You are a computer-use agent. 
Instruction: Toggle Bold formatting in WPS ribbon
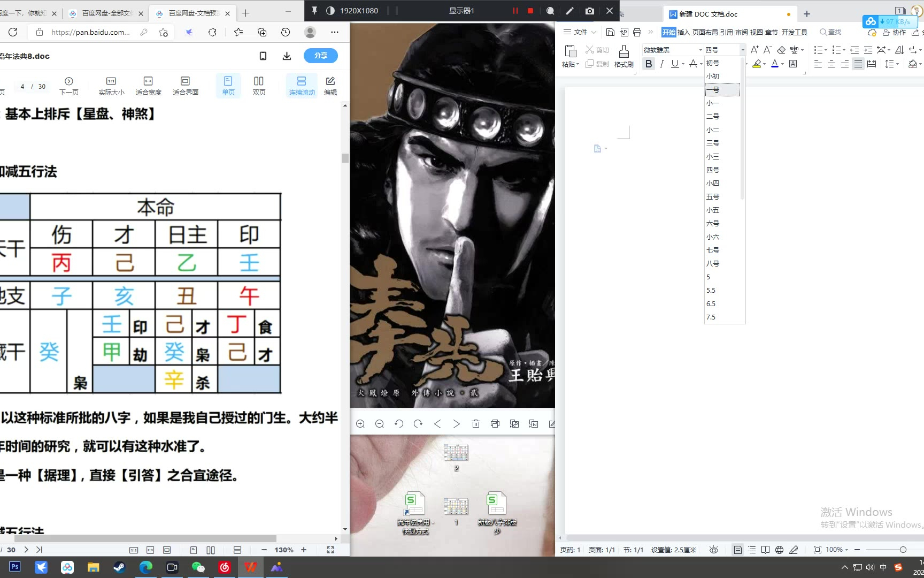pyautogui.click(x=649, y=64)
